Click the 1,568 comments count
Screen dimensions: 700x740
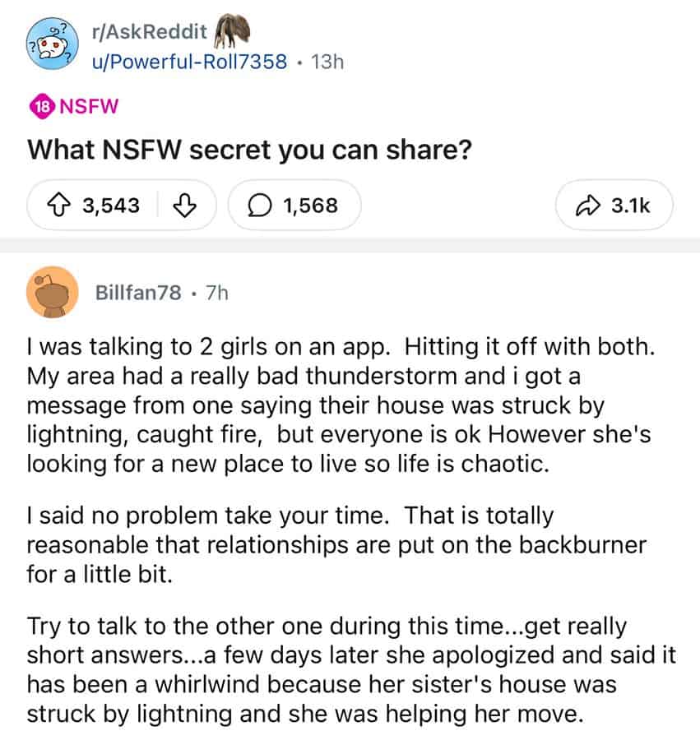[x=309, y=205]
